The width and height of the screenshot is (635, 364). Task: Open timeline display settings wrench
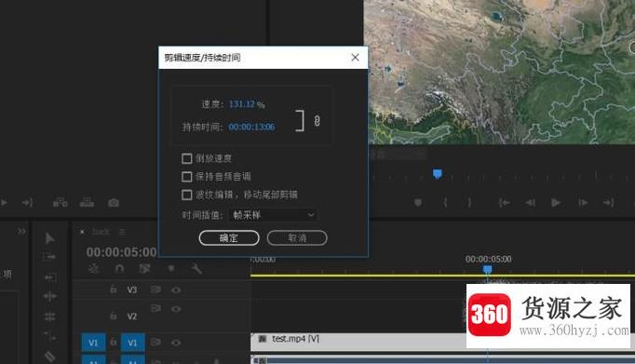point(196,268)
